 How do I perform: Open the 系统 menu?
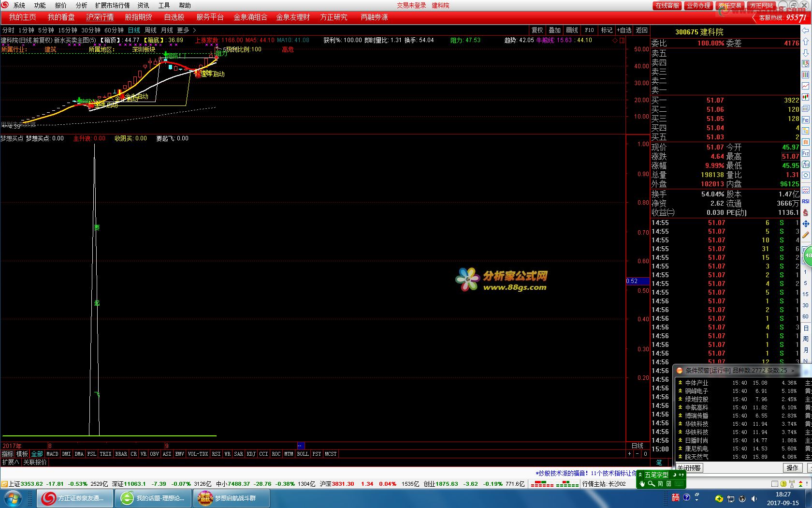coord(19,5)
